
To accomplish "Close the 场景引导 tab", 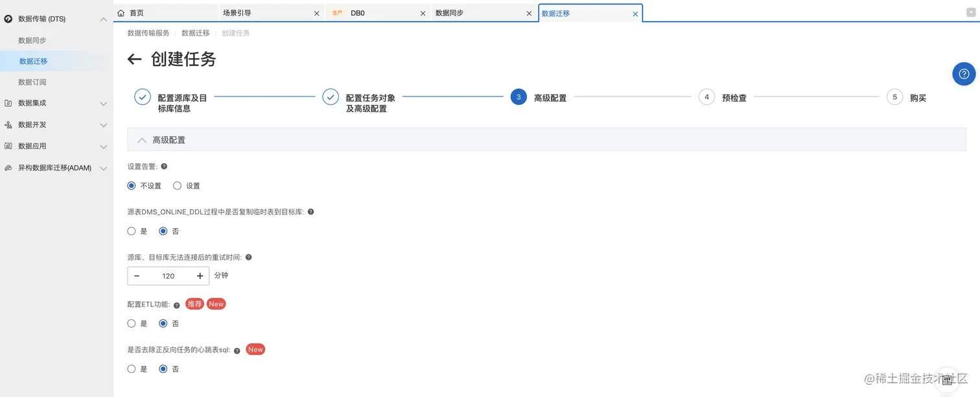I will pyautogui.click(x=316, y=14).
